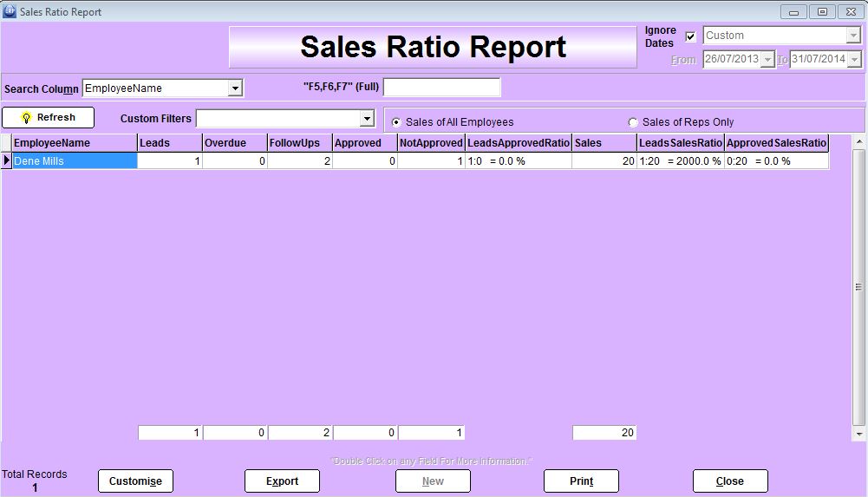Open the Custom date range dropdown
This screenshot has height=497, width=868.
[852, 36]
